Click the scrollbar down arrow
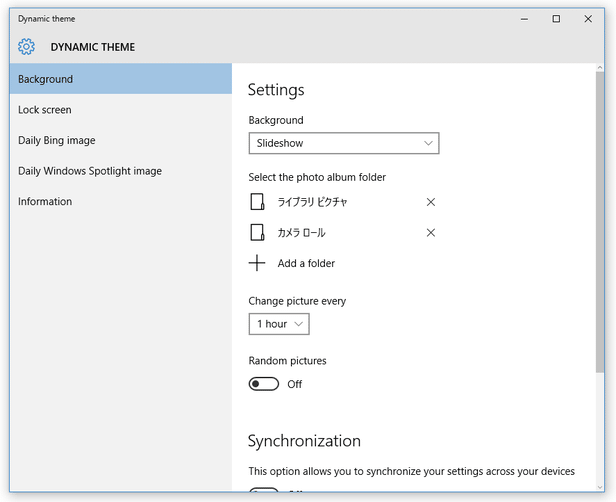The width and height of the screenshot is (616, 502). 600,487
